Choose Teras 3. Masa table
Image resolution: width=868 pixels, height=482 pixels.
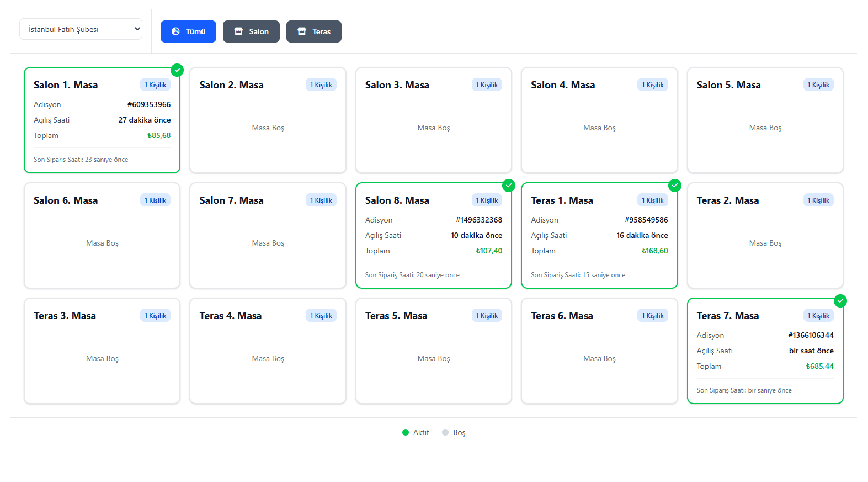tap(102, 351)
